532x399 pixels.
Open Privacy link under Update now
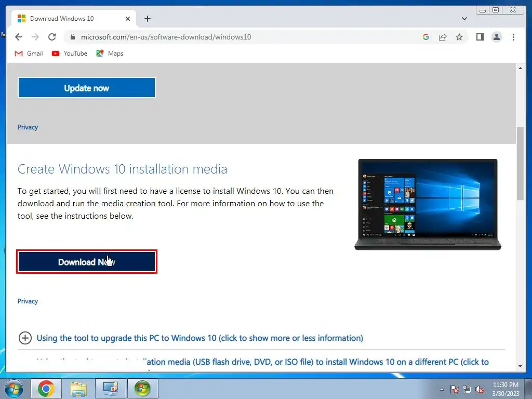pyautogui.click(x=28, y=127)
